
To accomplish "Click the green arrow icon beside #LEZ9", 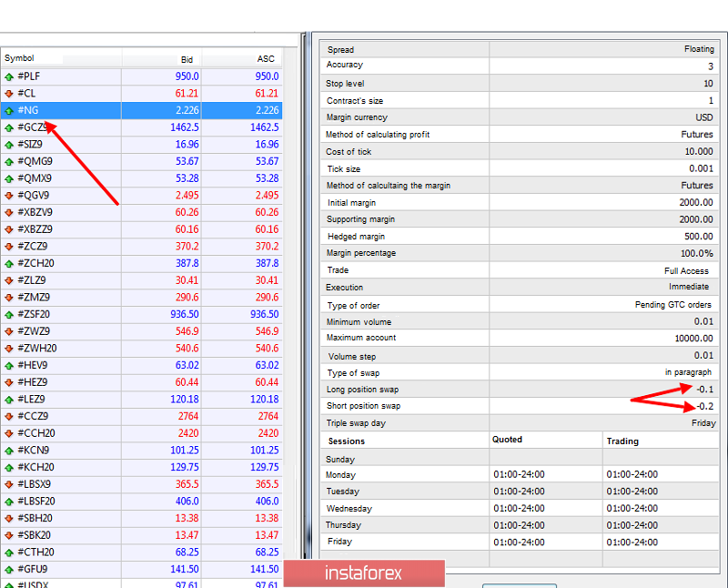I will [x=9, y=400].
